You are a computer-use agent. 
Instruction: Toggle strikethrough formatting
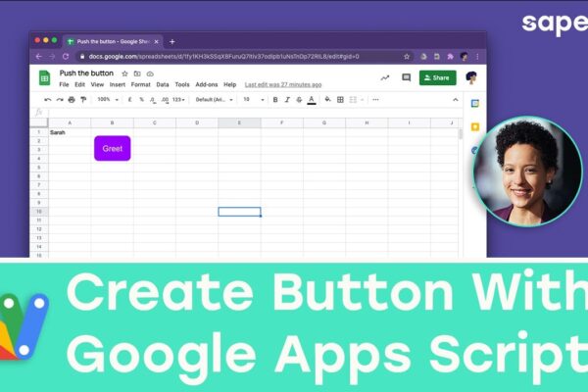click(x=299, y=100)
